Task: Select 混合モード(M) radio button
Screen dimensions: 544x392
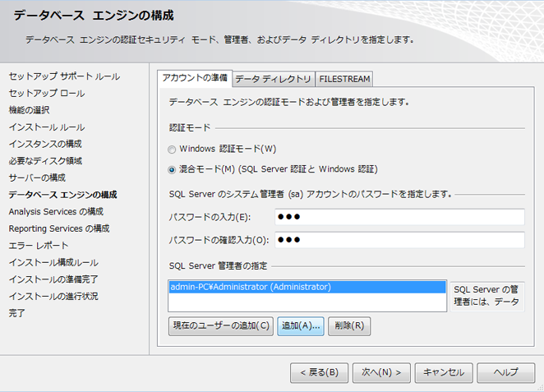Action: coord(172,170)
